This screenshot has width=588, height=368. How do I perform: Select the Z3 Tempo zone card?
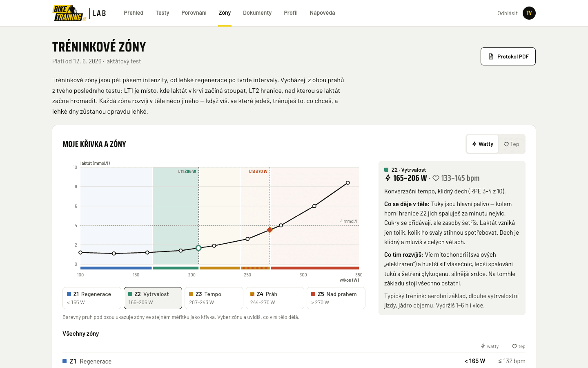pyautogui.click(x=214, y=298)
